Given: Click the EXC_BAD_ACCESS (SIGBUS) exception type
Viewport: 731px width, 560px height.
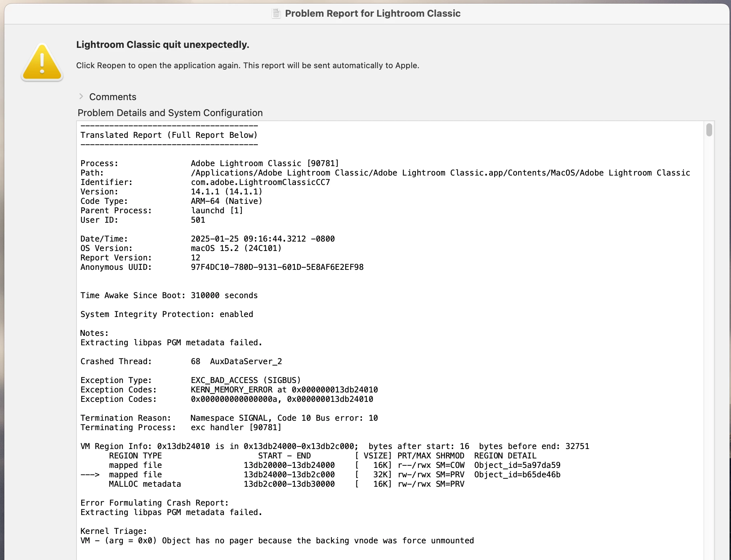Looking at the screenshot, I should coord(245,380).
